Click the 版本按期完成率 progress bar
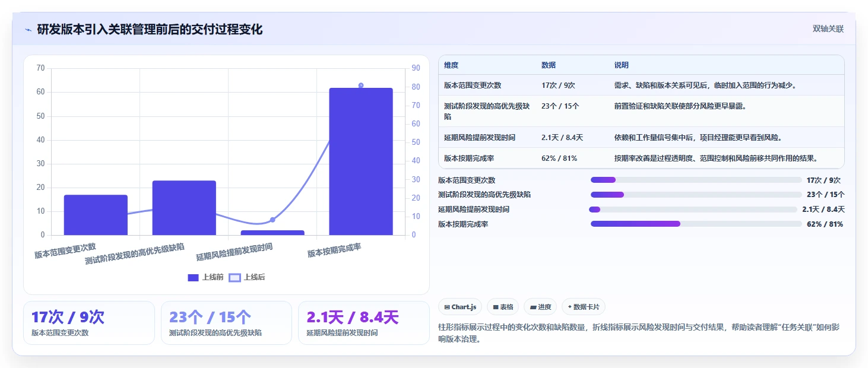868x368 pixels. [x=696, y=224]
